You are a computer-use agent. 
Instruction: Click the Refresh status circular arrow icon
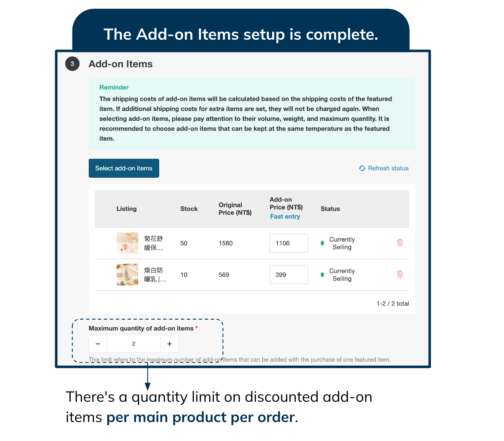point(362,168)
